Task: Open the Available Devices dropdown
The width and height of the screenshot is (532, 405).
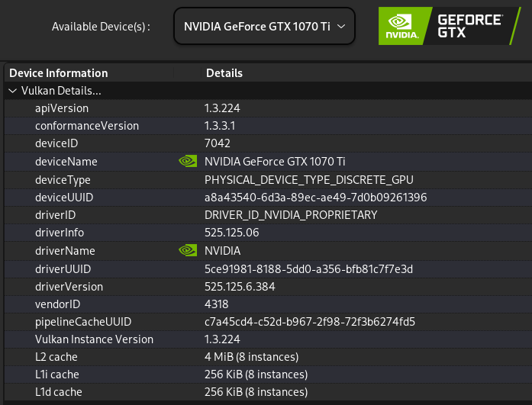Action: tap(264, 27)
